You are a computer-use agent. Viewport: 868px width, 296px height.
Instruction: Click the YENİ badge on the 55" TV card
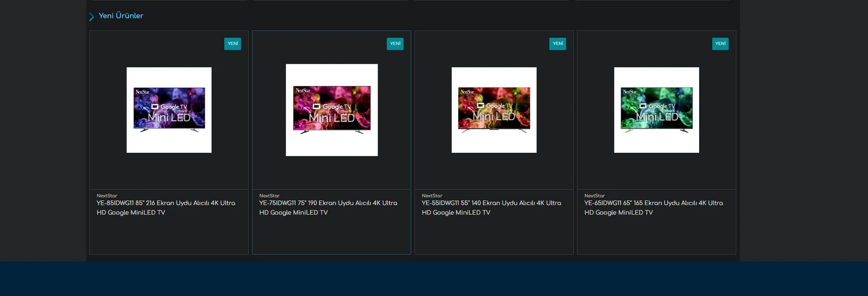557,44
